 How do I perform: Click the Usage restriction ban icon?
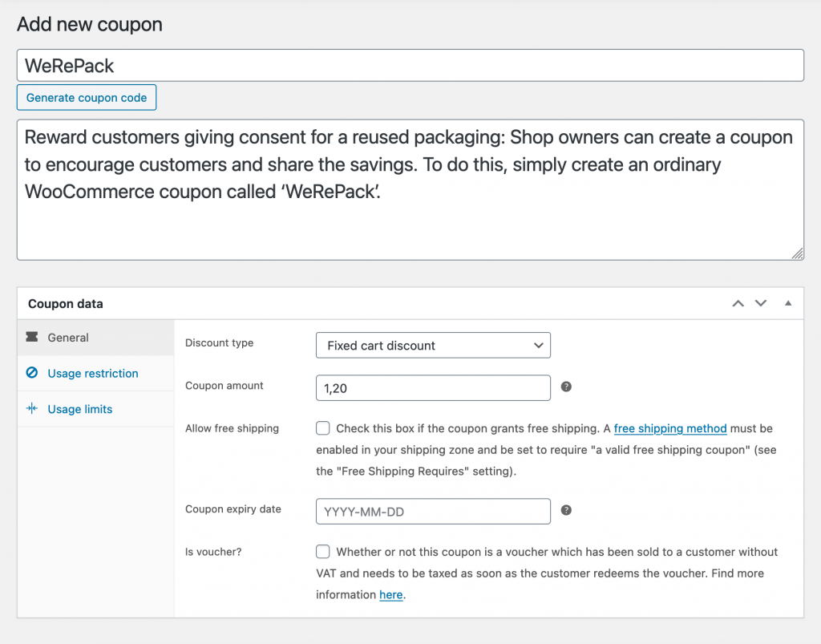click(32, 373)
